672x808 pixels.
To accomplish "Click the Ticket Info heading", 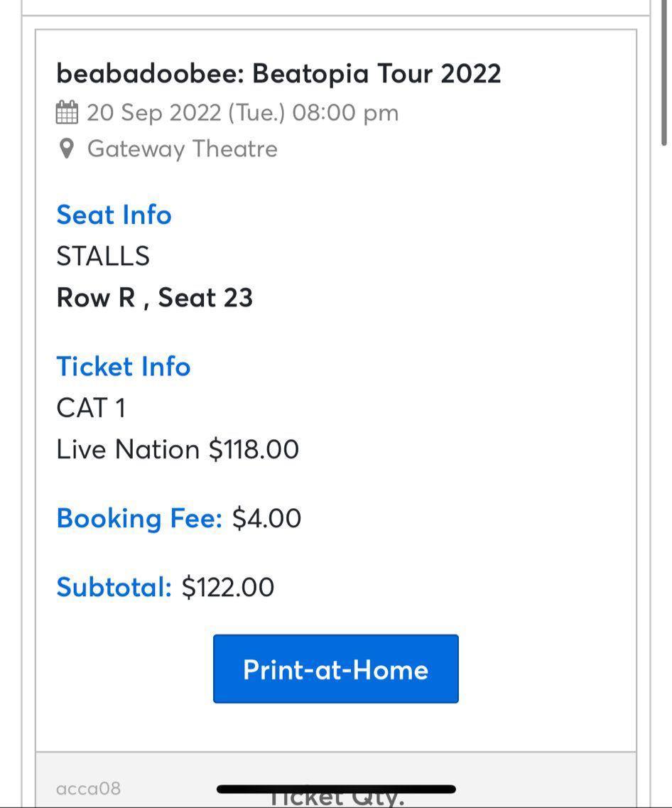I will tap(123, 366).
